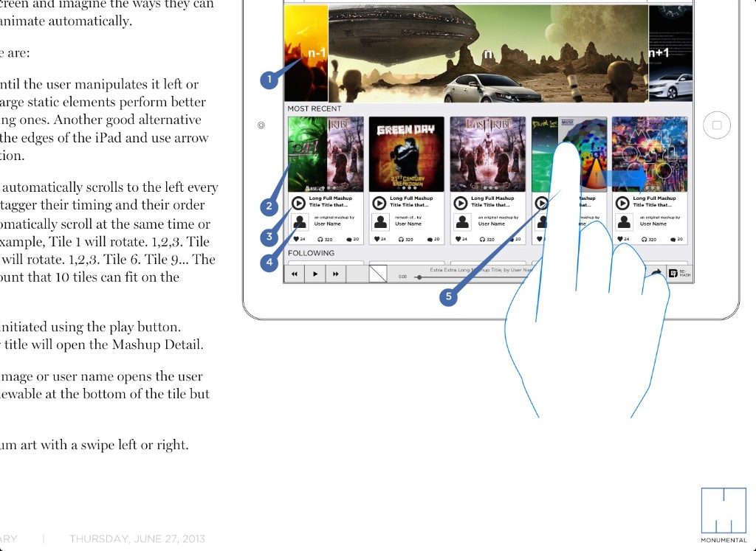
Task: Select the n+1 banner image on right
Action: [x=670, y=52]
